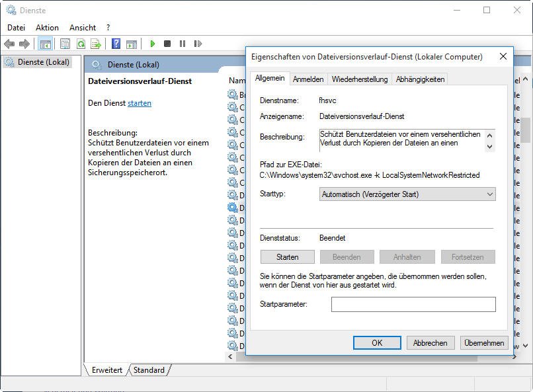Switch to the Standard view tab
This screenshot has width=533, height=392.
(x=149, y=370)
